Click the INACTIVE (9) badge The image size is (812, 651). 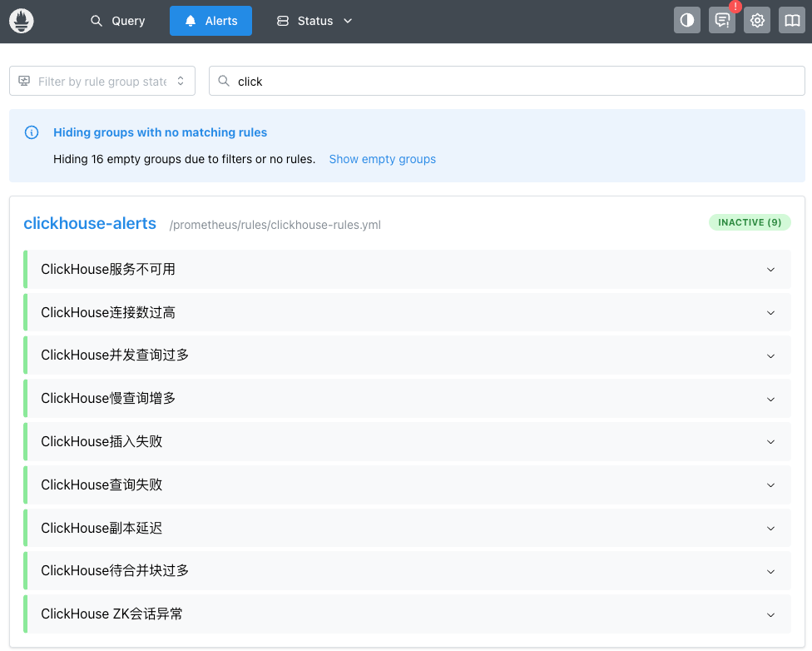pos(750,222)
